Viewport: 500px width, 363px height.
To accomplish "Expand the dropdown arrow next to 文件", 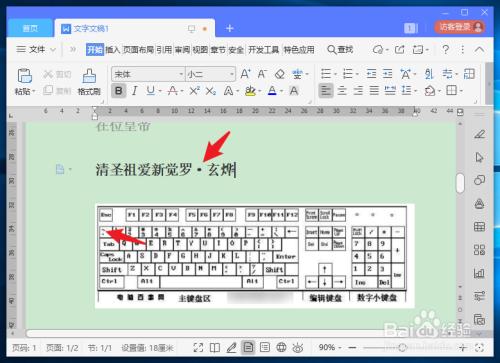I will coord(53,50).
